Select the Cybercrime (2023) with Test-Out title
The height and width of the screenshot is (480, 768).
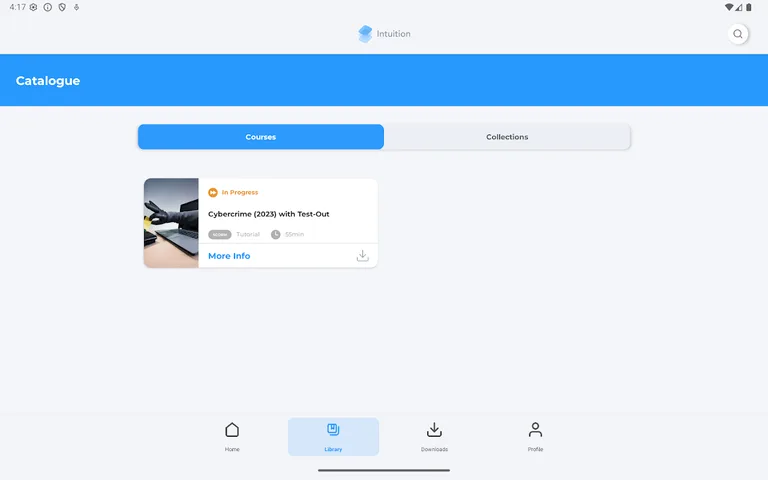[x=268, y=214]
